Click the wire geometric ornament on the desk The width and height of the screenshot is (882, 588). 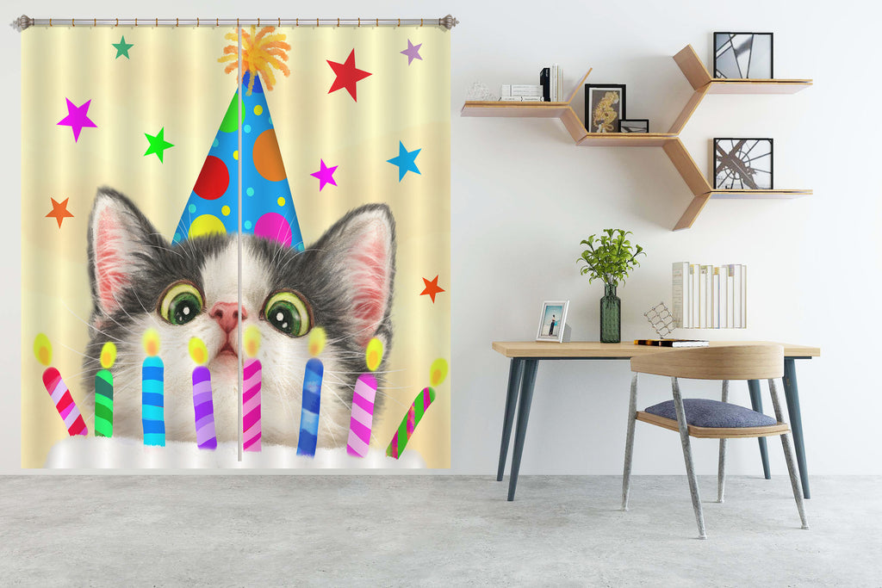[660, 319]
